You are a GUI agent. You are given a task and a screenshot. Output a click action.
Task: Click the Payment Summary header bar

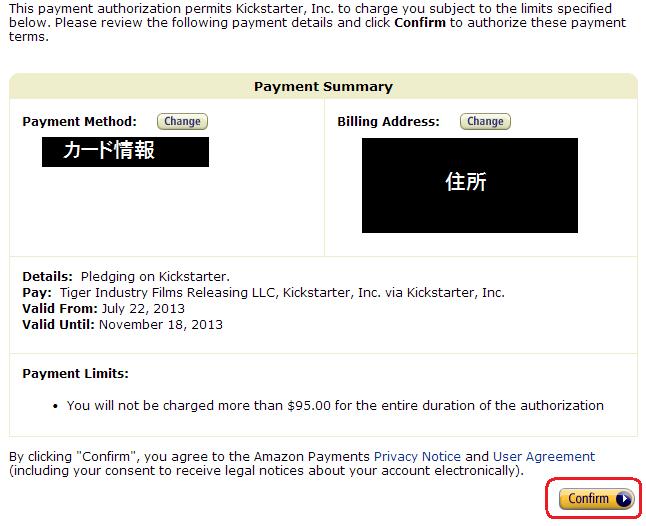(323, 86)
